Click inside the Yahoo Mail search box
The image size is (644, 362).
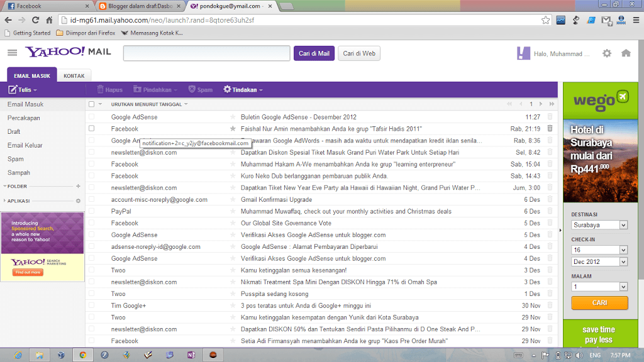coord(208,53)
